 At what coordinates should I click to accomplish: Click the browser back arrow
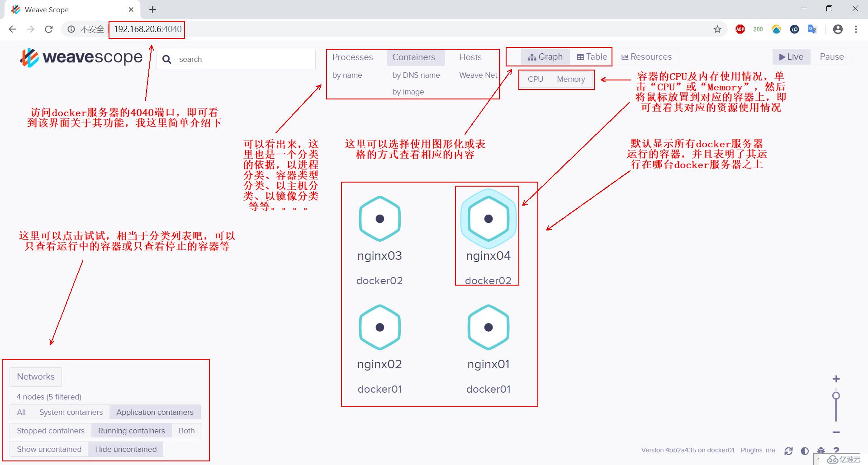12,29
